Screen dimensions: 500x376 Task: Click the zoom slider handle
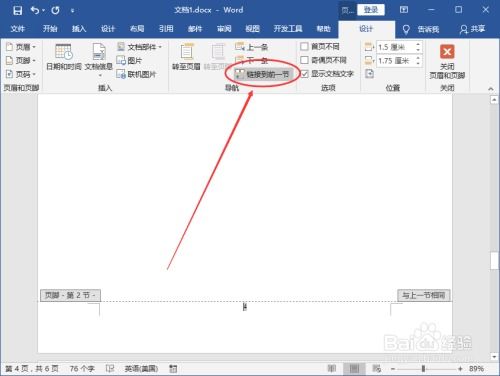(x=423, y=369)
